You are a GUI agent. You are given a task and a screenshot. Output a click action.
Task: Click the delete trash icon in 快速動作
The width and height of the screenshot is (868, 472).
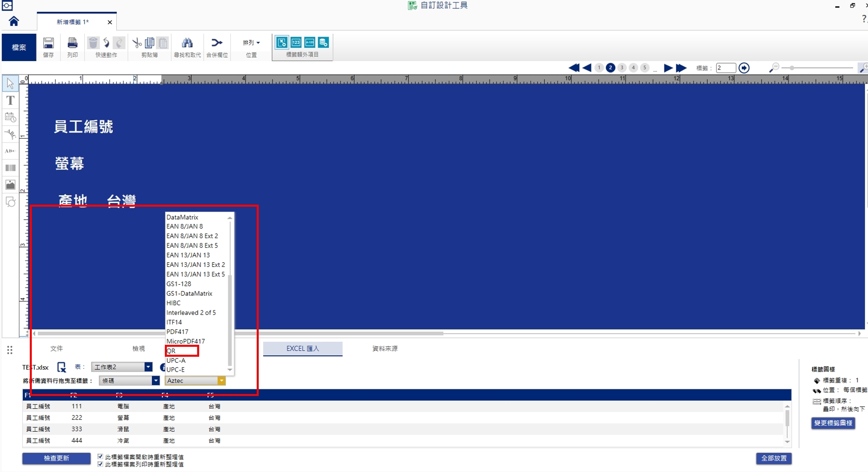click(x=93, y=43)
